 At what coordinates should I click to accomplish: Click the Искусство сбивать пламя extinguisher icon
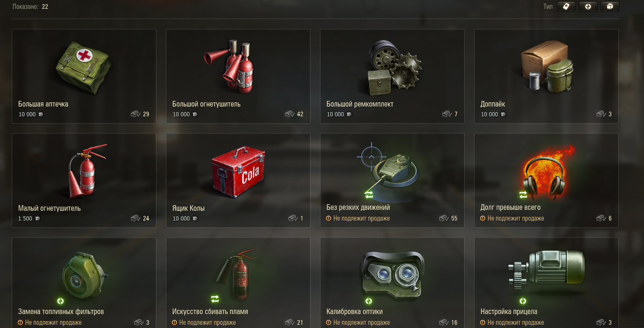(x=236, y=274)
